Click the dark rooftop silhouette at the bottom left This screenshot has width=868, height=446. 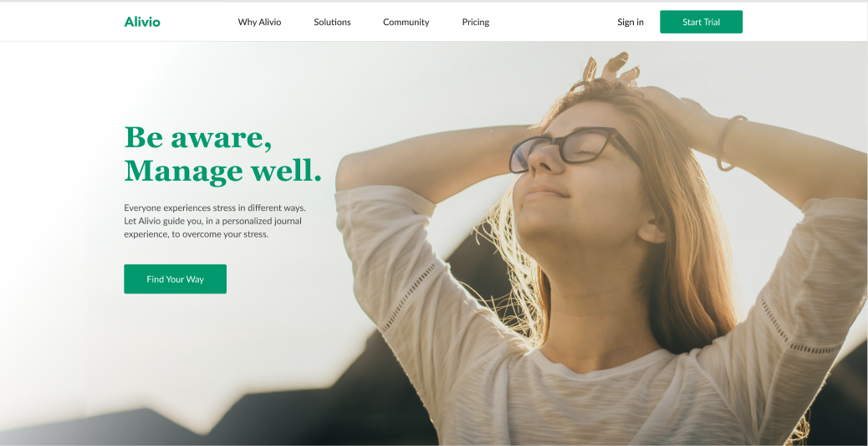(110, 429)
